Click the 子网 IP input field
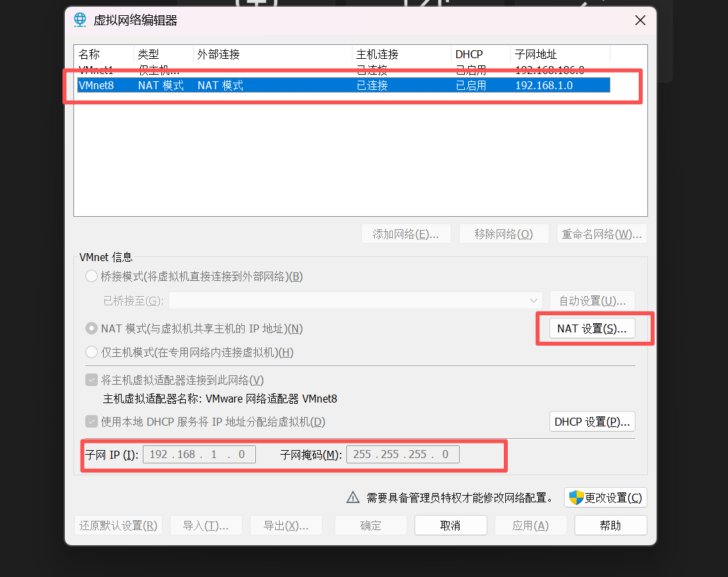The width and height of the screenshot is (728, 577). point(199,455)
